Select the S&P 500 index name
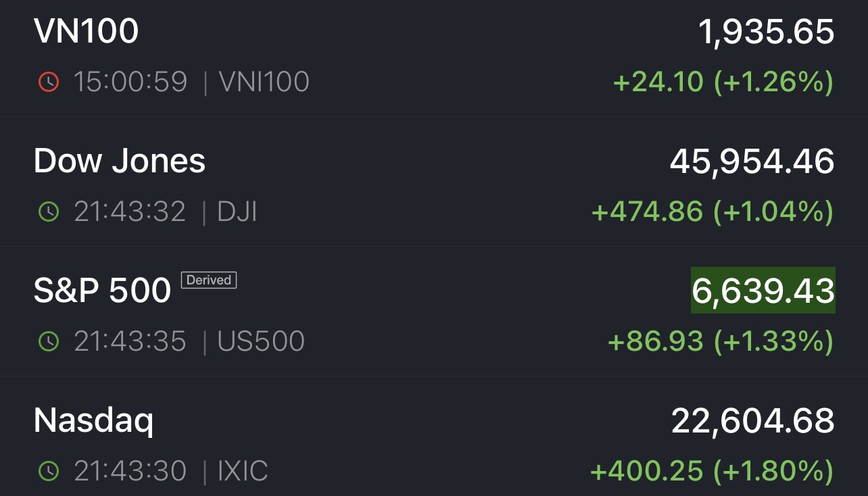This screenshot has height=496, width=868. pyautogui.click(x=102, y=291)
